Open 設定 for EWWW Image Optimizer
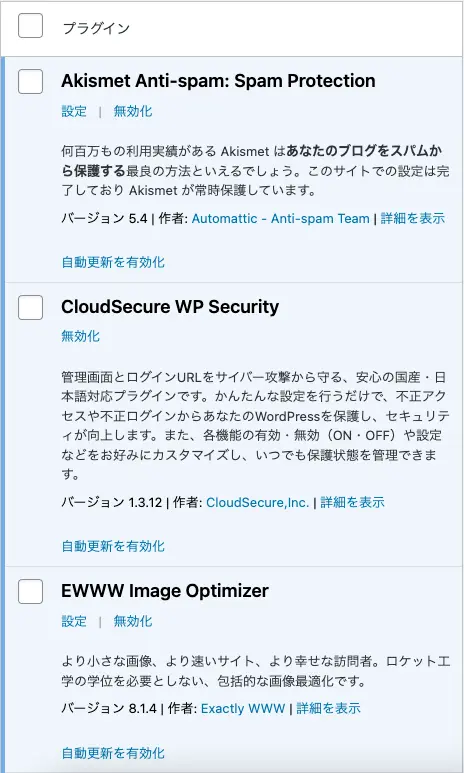 [74, 621]
